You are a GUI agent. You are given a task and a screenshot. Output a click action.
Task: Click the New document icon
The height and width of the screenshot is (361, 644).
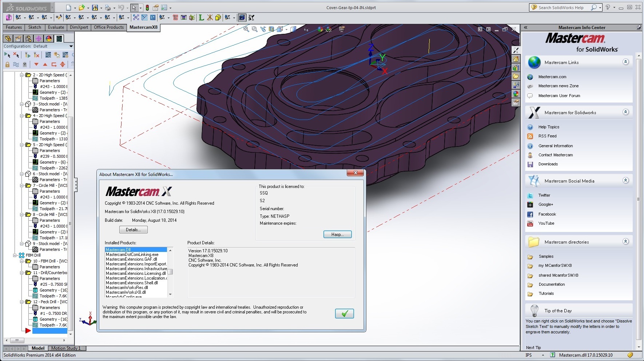(68, 7)
